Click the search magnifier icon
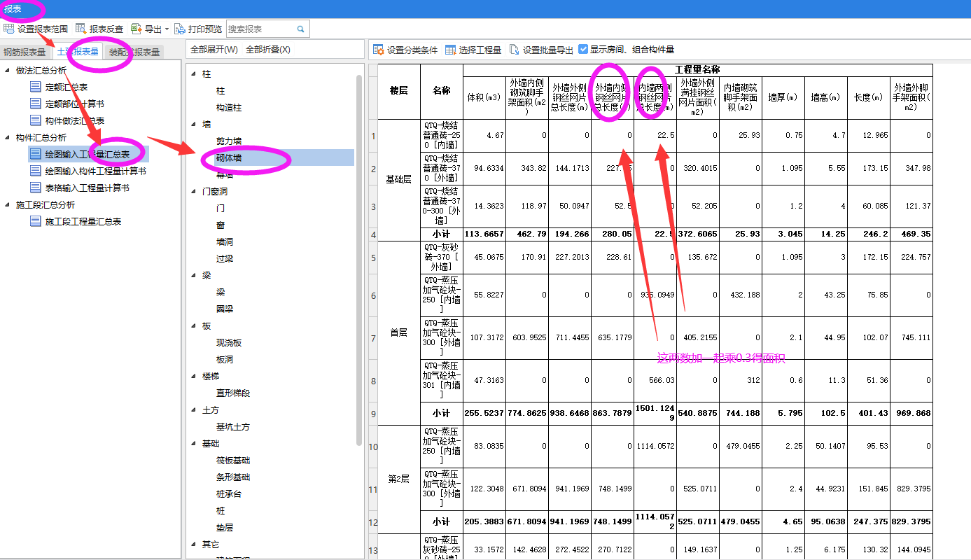 tap(300, 29)
